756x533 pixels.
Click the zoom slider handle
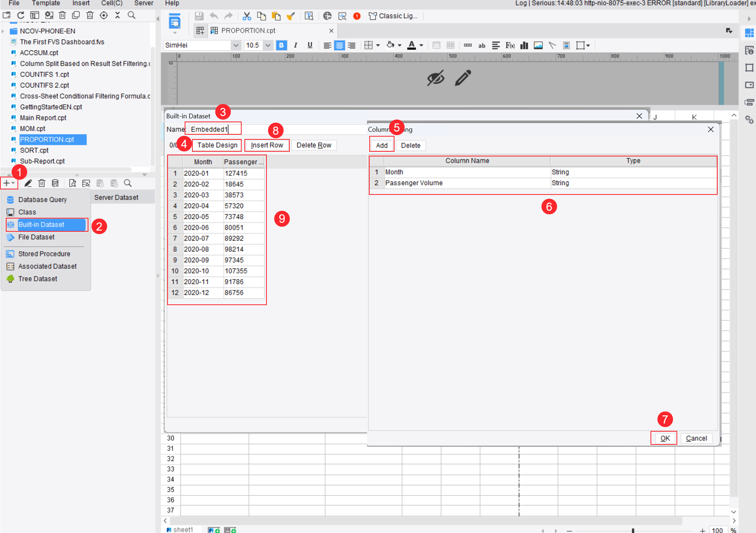click(633, 530)
